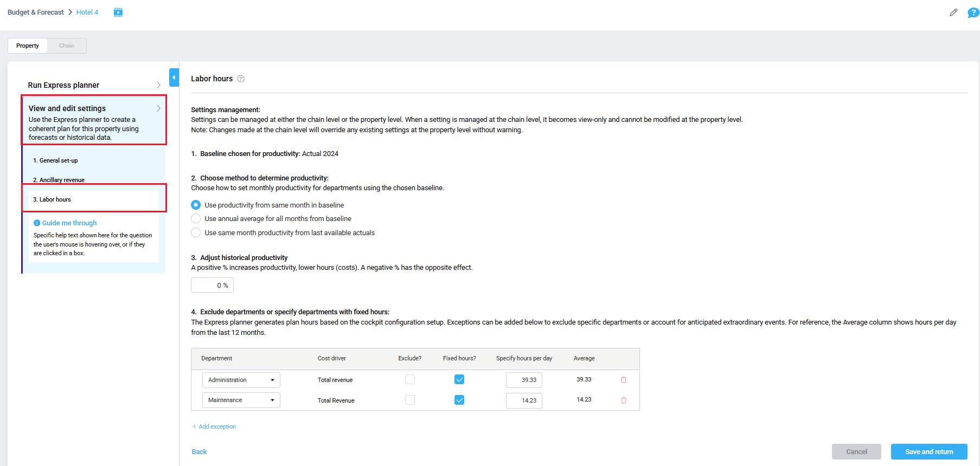Uncheck Fixed hours for Administration
Image resolution: width=980 pixels, height=466 pixels.
[x=459, y=379]
